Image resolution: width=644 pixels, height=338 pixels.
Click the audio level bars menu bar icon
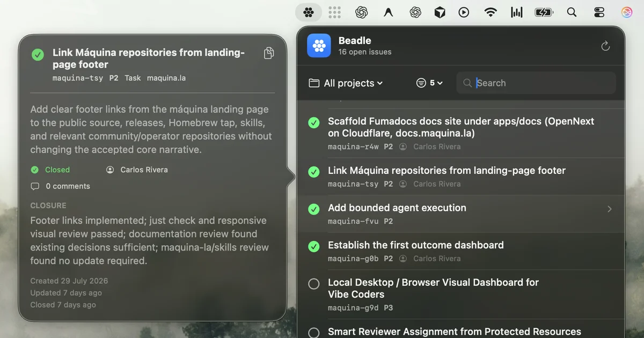516,12
